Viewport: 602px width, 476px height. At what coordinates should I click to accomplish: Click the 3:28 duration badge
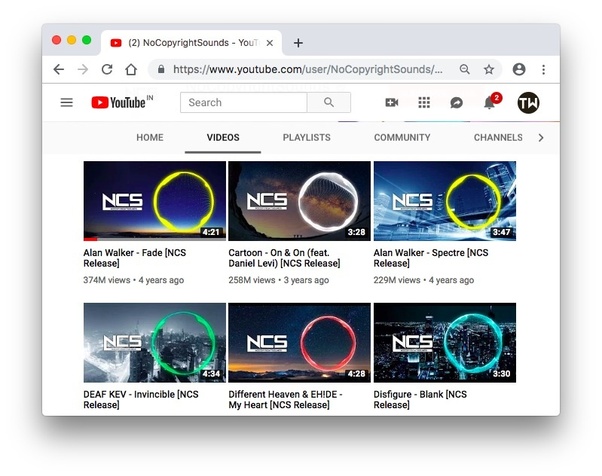point(356,232)
